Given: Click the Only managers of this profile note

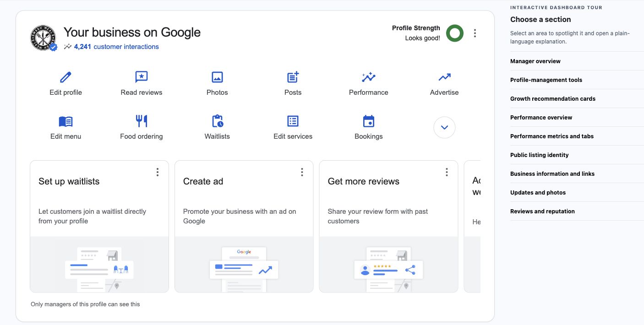Looking at the screenshot, I should pyautogui.click(x=85, y=304).
